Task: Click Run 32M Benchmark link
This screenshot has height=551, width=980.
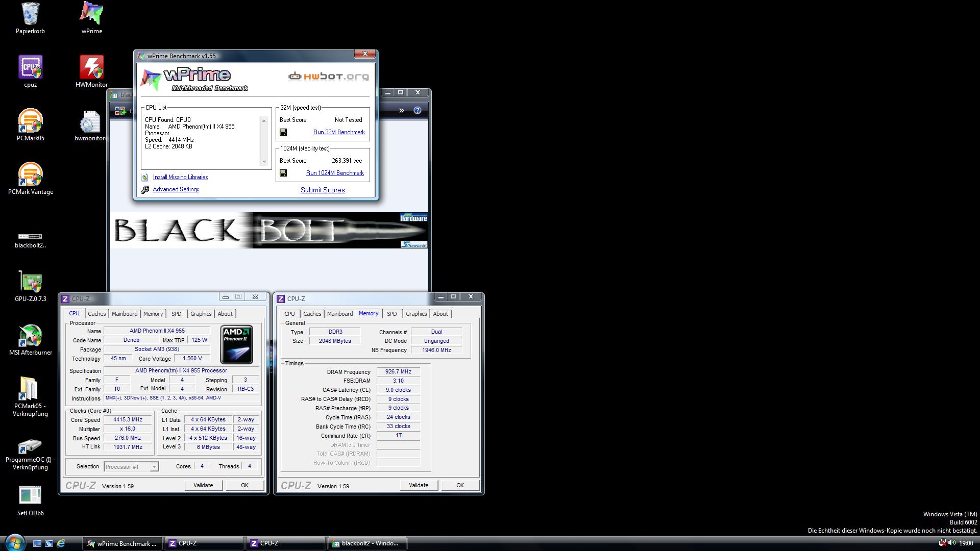Action: tap(339, 132)
